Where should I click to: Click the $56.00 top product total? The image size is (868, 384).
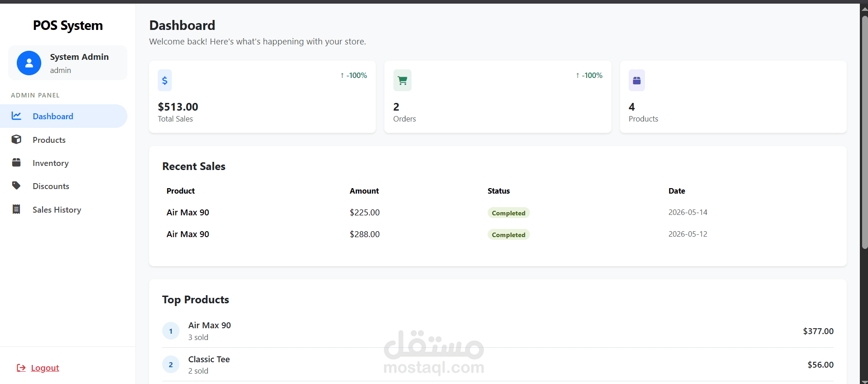point(820,365)
